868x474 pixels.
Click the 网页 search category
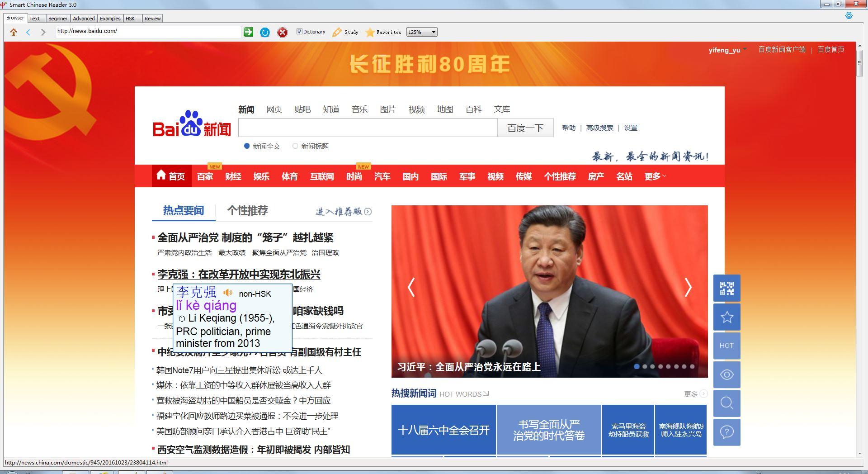click(x=274, y=109)
